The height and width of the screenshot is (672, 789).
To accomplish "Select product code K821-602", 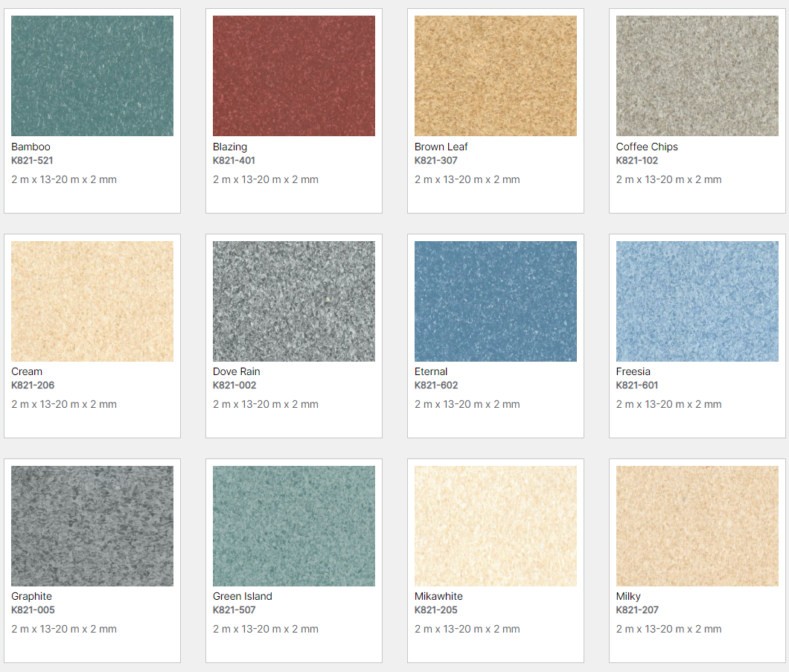I will tap(436, 385).
